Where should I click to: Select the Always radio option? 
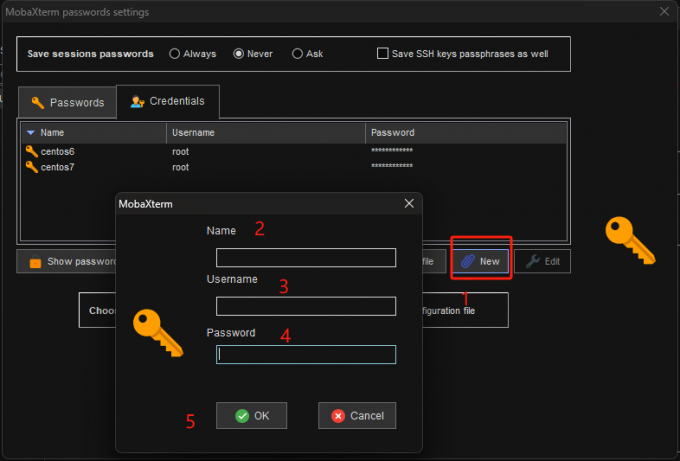click(x=193, y=54)
